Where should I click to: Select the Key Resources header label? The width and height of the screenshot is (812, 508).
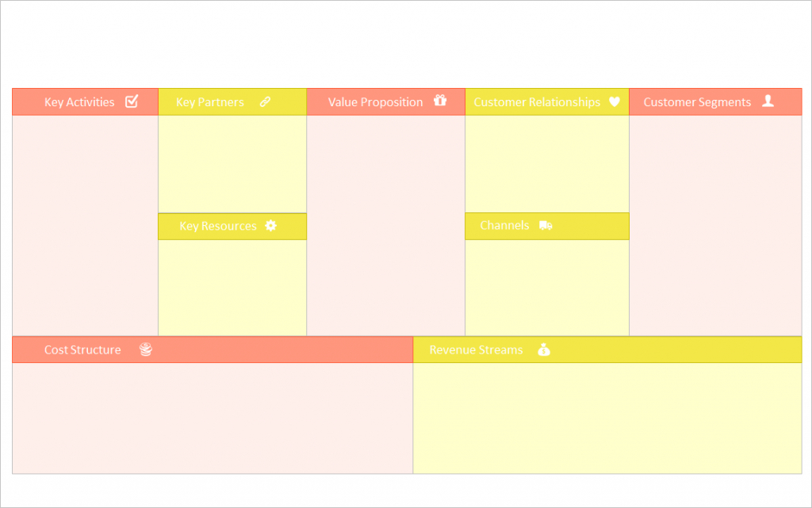pyautogui.click(x=218, y=226)
